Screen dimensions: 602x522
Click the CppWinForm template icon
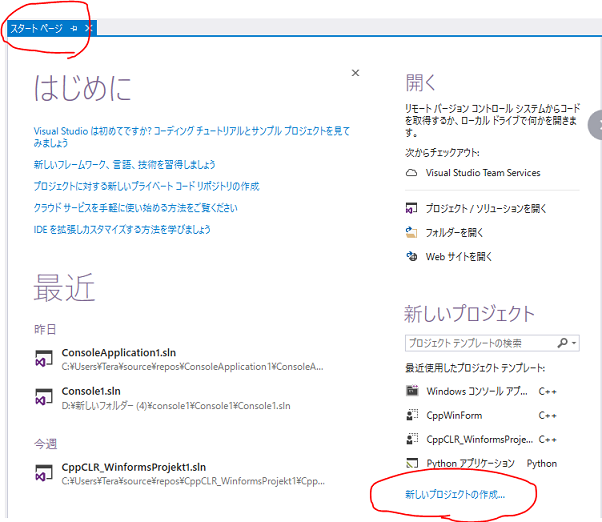(412, 415)
